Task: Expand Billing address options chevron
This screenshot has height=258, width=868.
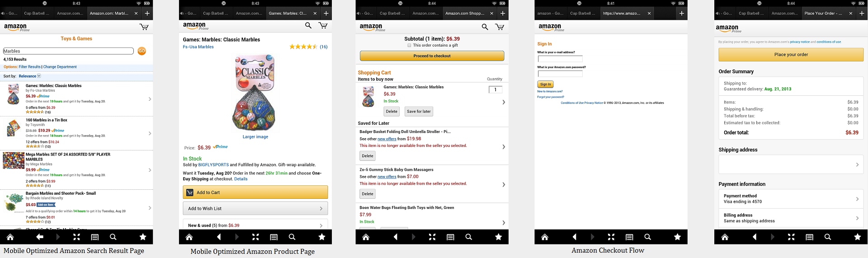Action: [857, 218]
